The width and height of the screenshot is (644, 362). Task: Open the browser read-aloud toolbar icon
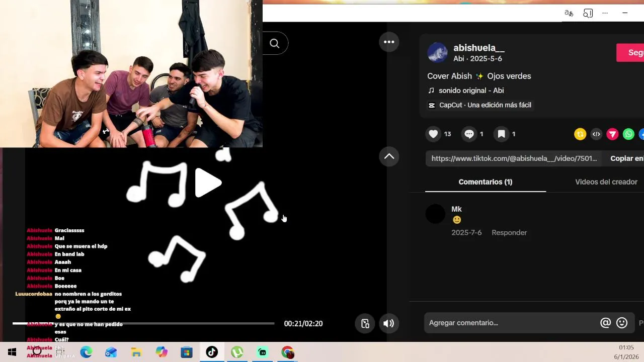(588, 13)
